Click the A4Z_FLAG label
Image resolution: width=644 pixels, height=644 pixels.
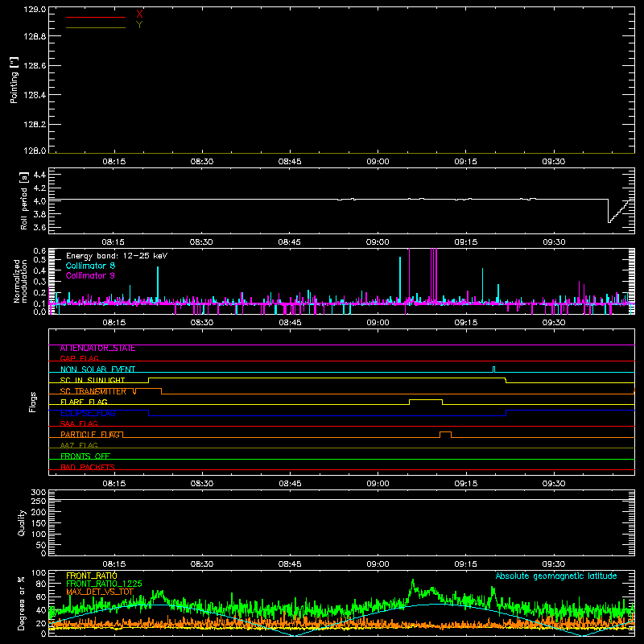[x=79, y=446]
